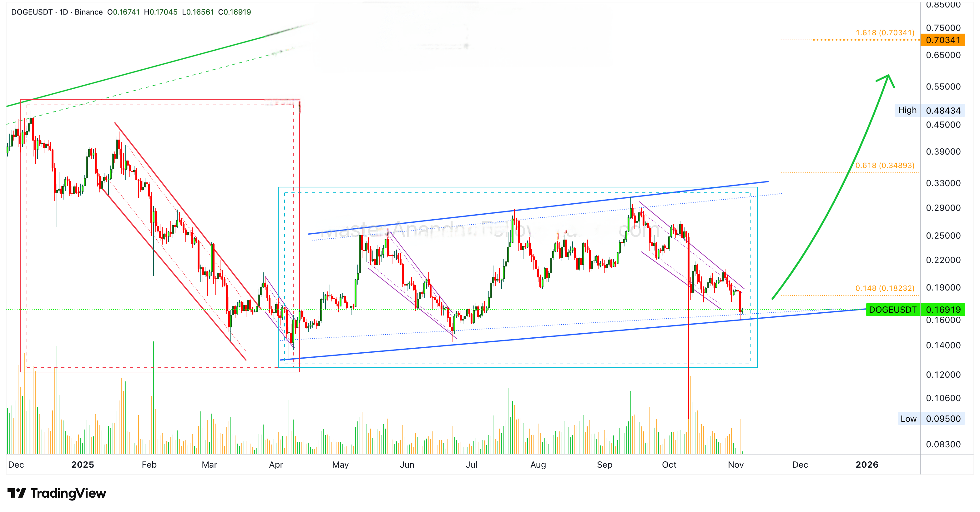The image size is (980, 512).
Task: Click the 0.148 (0.18232) Fibonacci label
Action: (885, 288)
